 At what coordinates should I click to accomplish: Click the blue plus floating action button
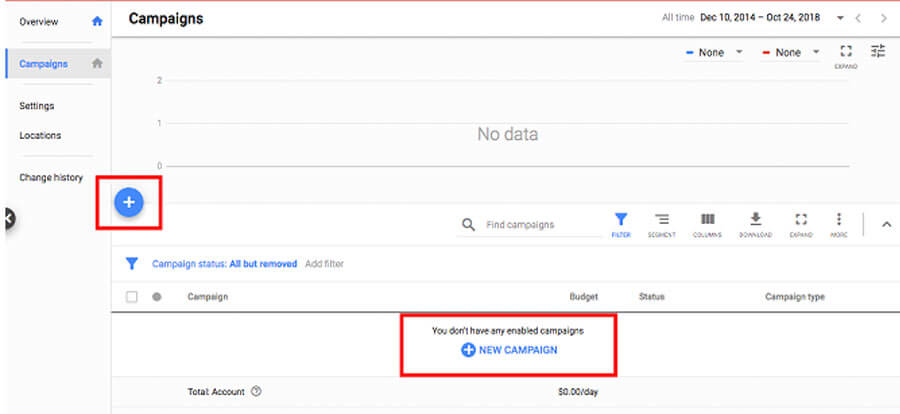pyautogui.click(x=129, y=202)
